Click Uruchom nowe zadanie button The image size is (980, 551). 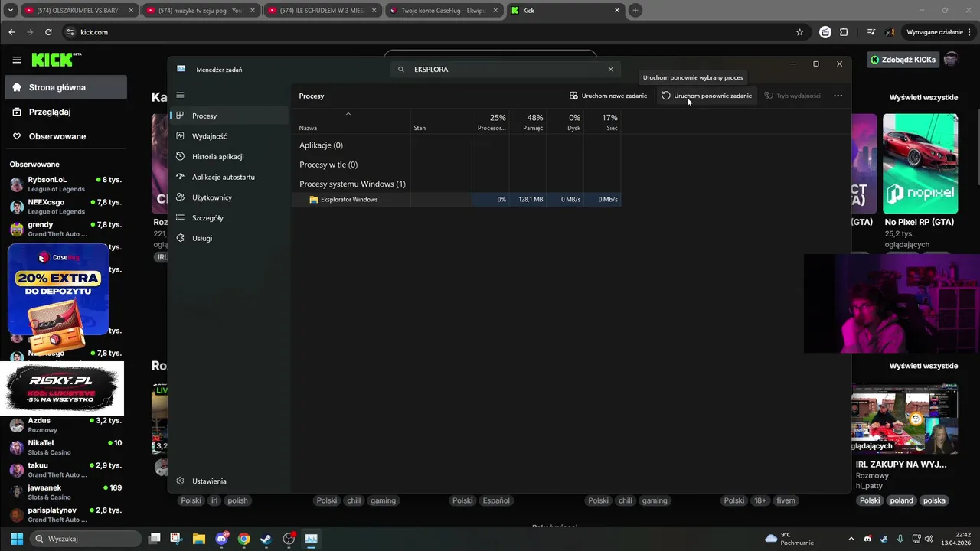coord(609,96)
